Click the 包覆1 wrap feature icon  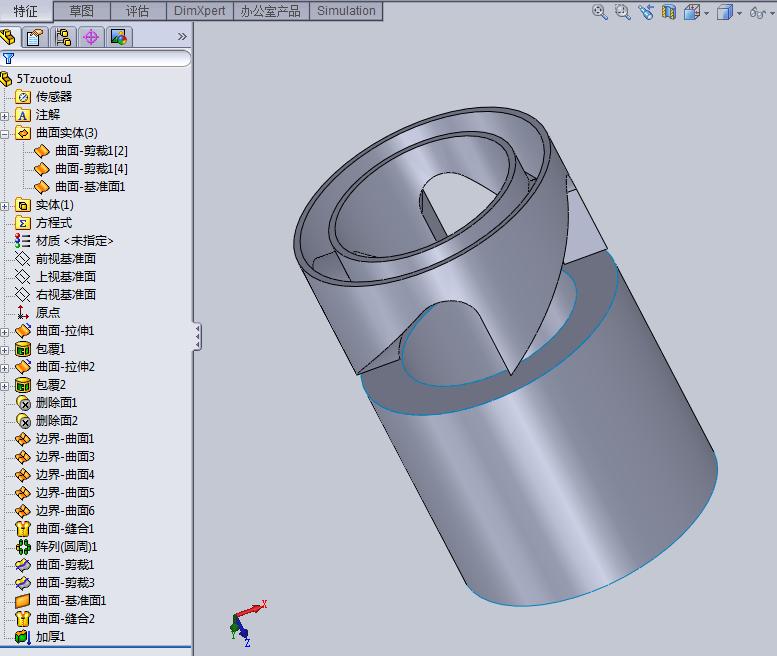pos(23,349)
